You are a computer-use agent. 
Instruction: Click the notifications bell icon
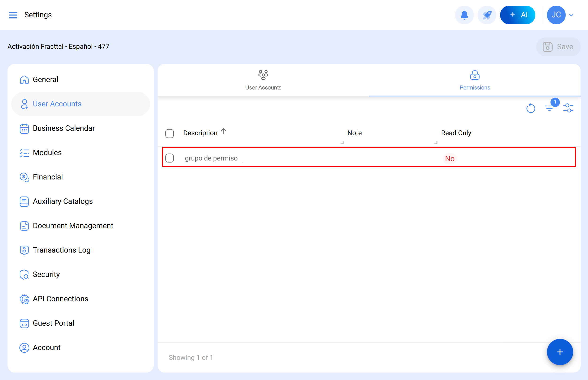[464, 15]
